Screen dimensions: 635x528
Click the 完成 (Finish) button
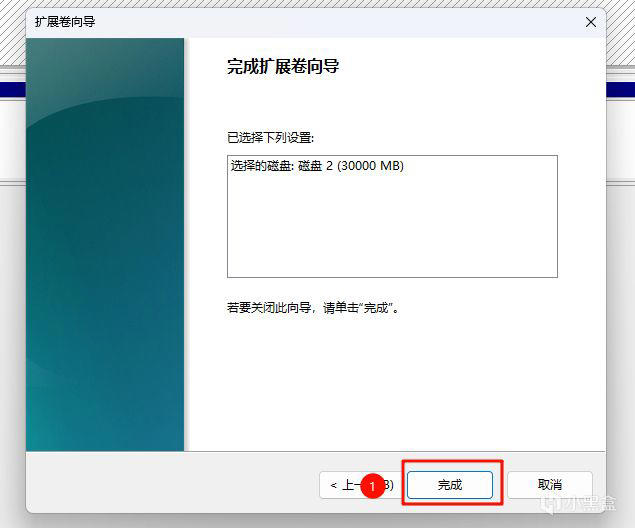[450, 484]
